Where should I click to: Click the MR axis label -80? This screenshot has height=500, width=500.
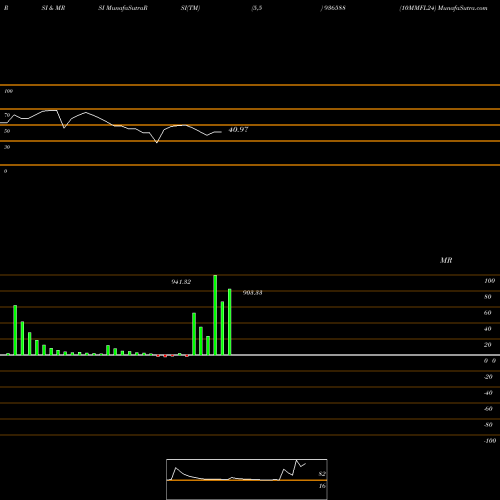pyautogui.click(x=488, y=425)
